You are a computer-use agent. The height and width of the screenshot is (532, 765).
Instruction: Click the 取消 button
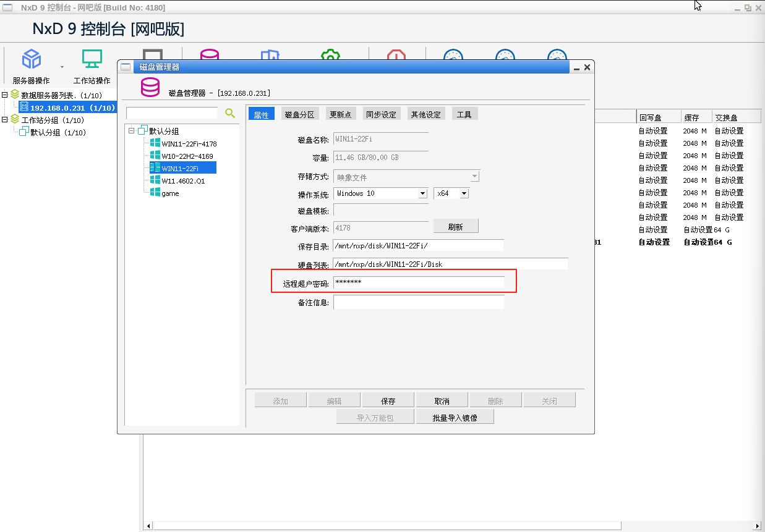[x=442, y=400]
